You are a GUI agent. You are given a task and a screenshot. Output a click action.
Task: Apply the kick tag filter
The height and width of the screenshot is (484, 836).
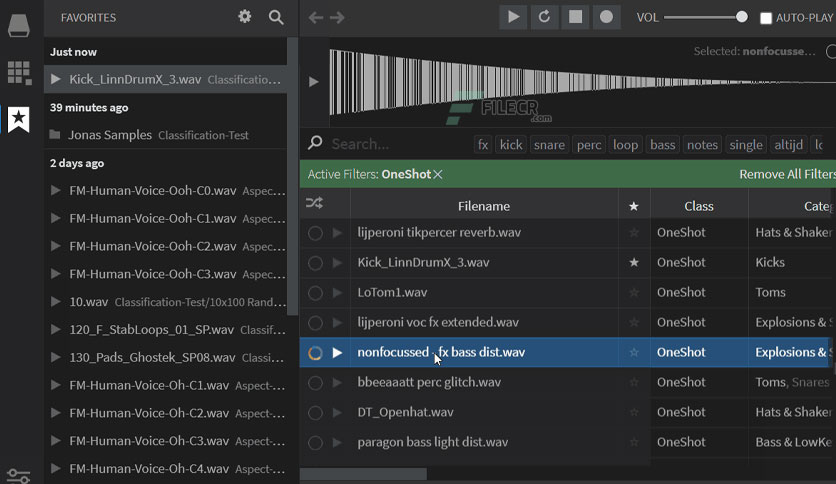pyautogui.click(x=511, y=144)
